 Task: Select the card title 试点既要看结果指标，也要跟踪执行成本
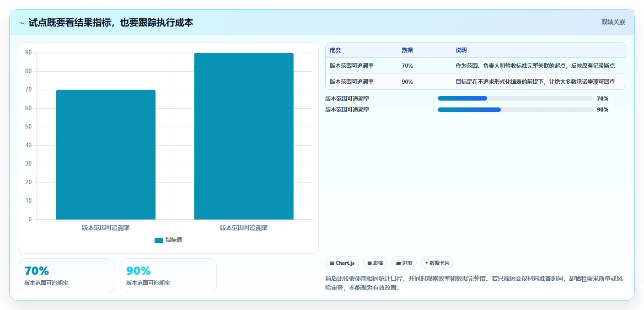click(x=111, y=22)
